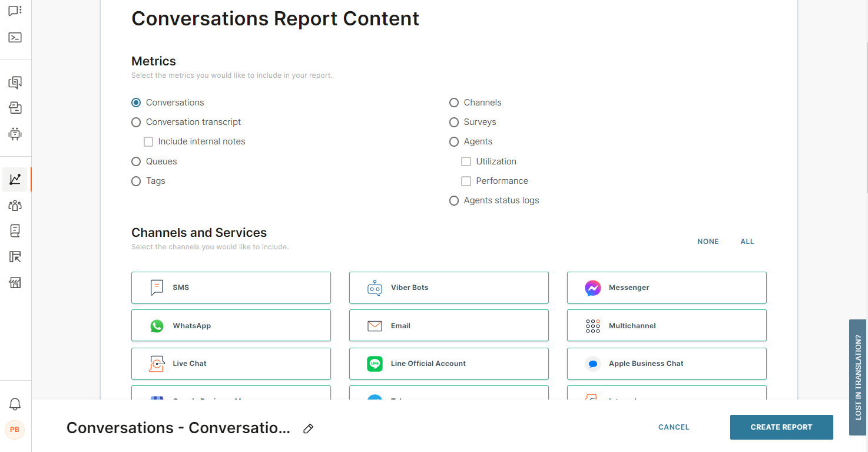Click the storefront icon in sidebar
Viewport: 868px width, 452px height.
pos(15,283)
